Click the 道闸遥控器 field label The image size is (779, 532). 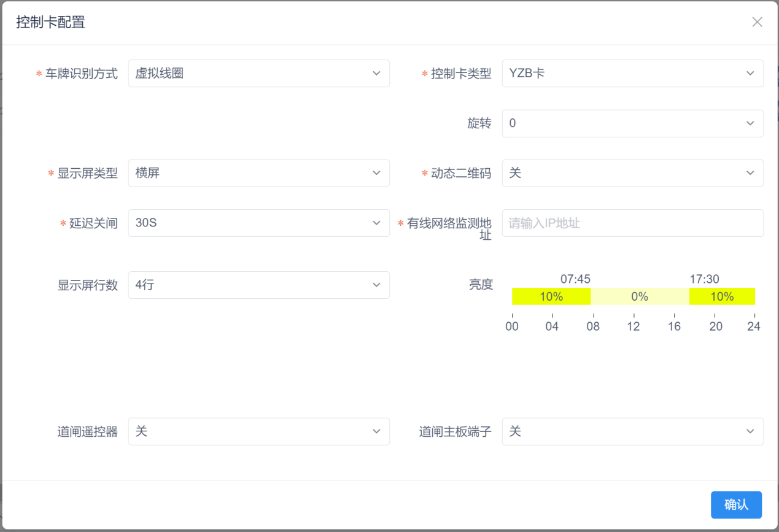click(x=88, y=431)
